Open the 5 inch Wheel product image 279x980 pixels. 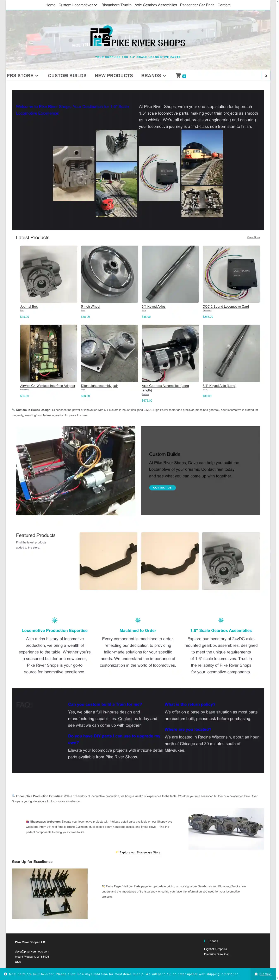[x=110, y=274]
